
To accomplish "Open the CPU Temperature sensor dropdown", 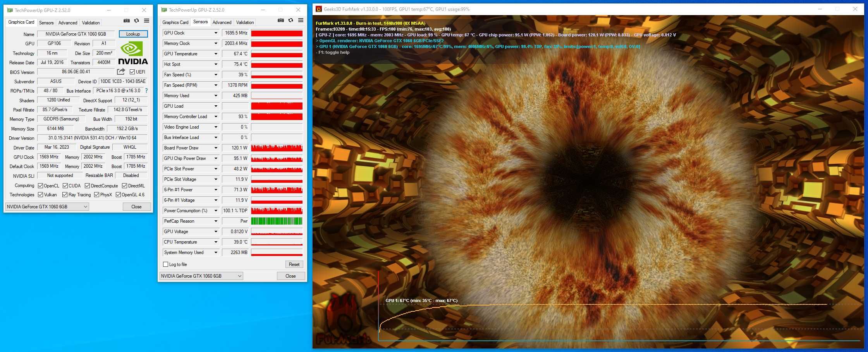I will coord(216,242).
